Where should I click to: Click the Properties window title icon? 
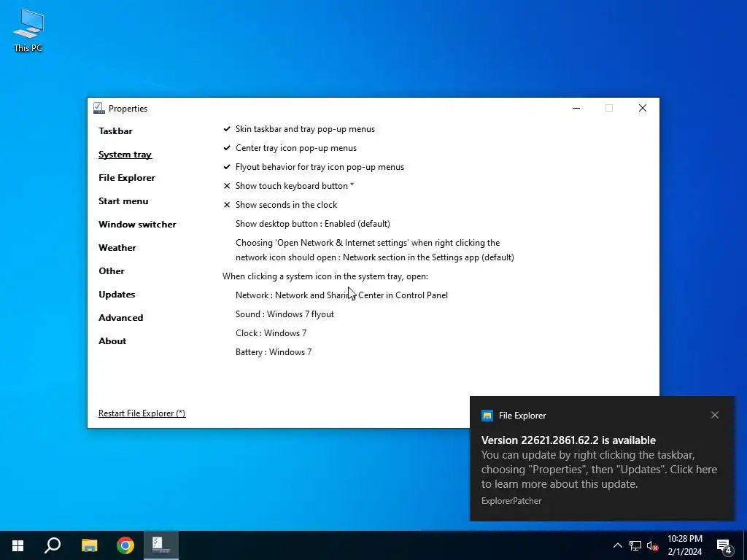(99, 108)
